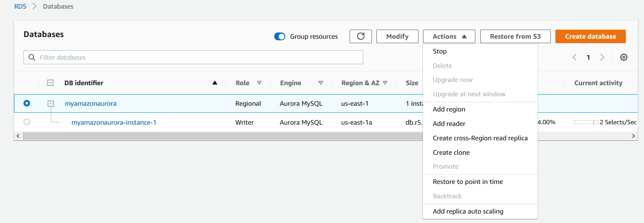Click the Role column sort icon
Viewport: 644px width, 223px height.
click(x=259, y=83)
